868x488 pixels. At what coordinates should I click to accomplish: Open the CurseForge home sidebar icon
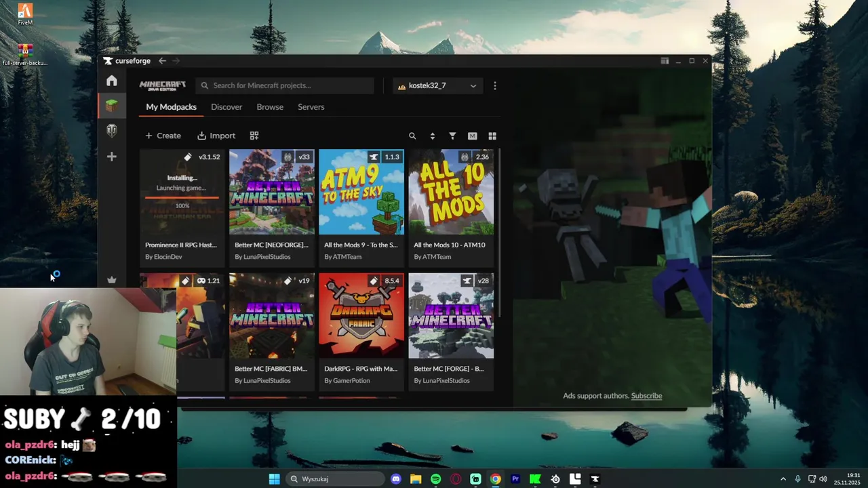tap(112, 81)
